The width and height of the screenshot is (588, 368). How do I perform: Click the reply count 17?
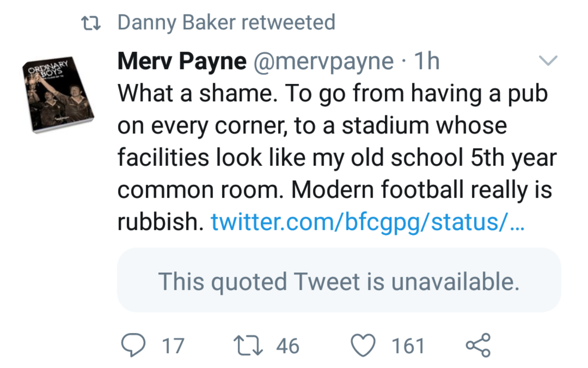click(173, 346)
